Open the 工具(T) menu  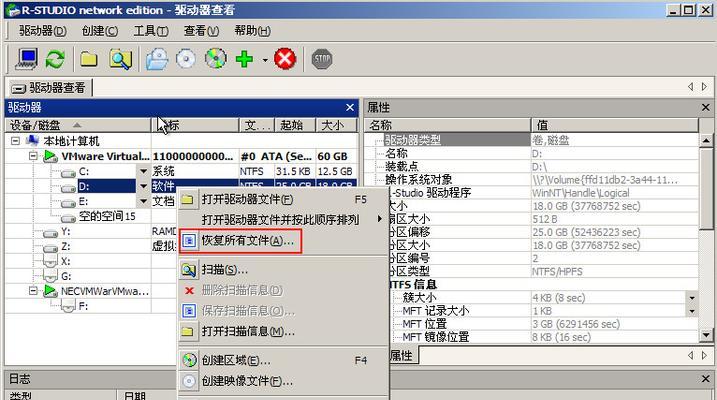click(151, 31)
